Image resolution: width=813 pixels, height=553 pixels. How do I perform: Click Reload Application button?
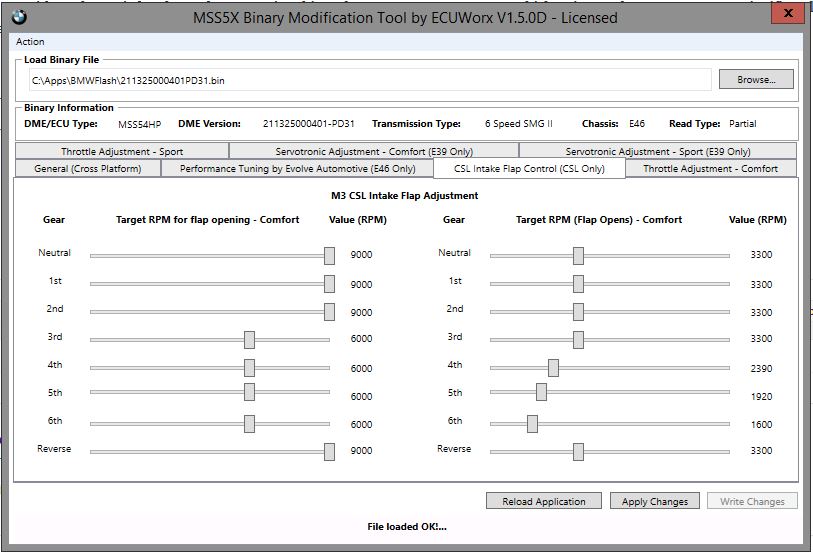click(x=543, y=501)
